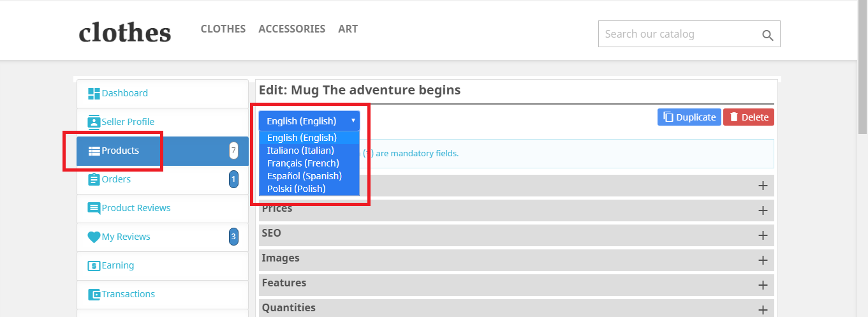Open the English (English) language dropdown

(309, 121)
